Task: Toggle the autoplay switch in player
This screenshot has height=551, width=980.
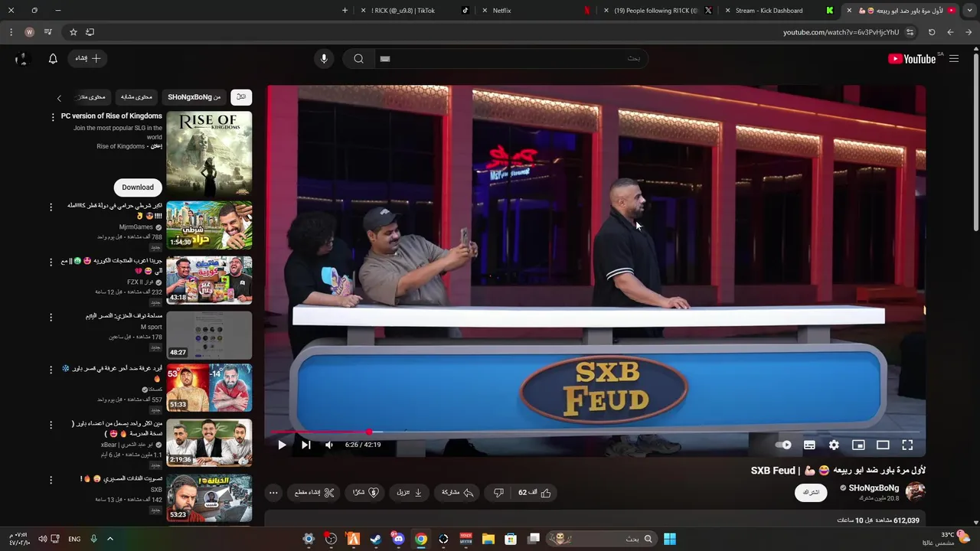Action: (783, 445)
